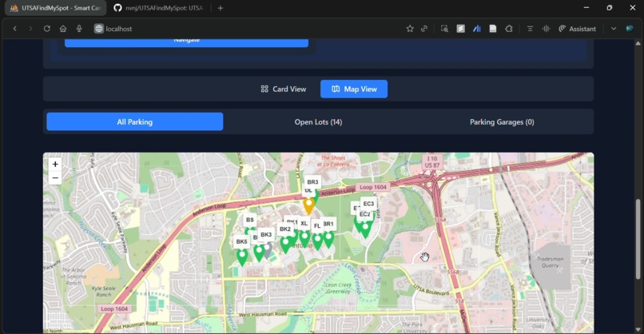Click the scrollbar down arrow
644x334 pixels.
click(638, 329)
